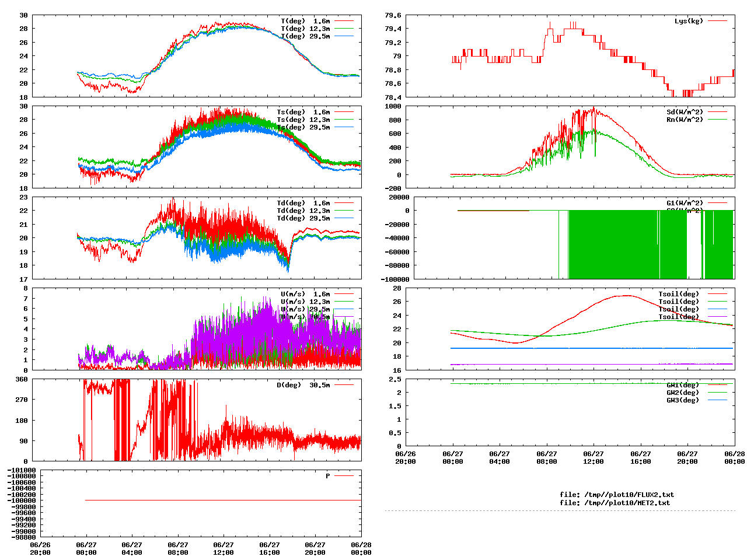747x560 pixels.
Task: Select the 'Td(deg) 12.3m' legend entry
Action: point(303,211)
